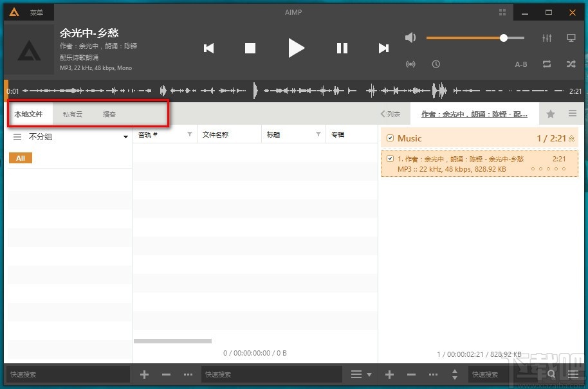This screenshot has width=588, height=389.
Task: Uncheck the Music playlist group checkbox
Action: [389, 138]
